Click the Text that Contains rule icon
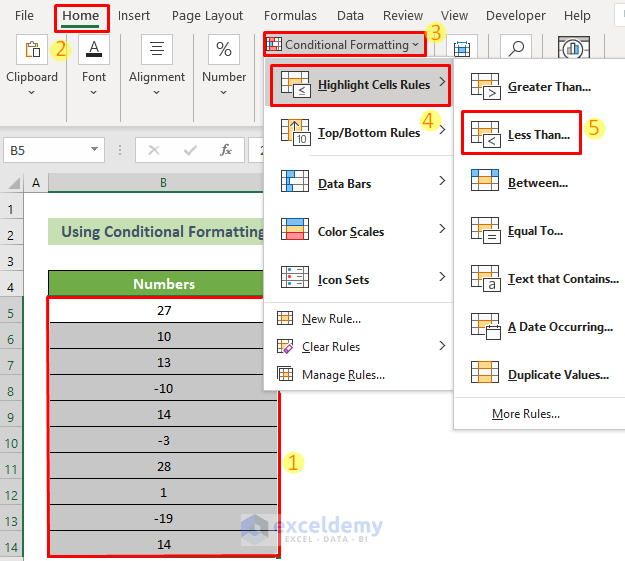The height and width of the screenshot is (561, 625). coord(485,278)
